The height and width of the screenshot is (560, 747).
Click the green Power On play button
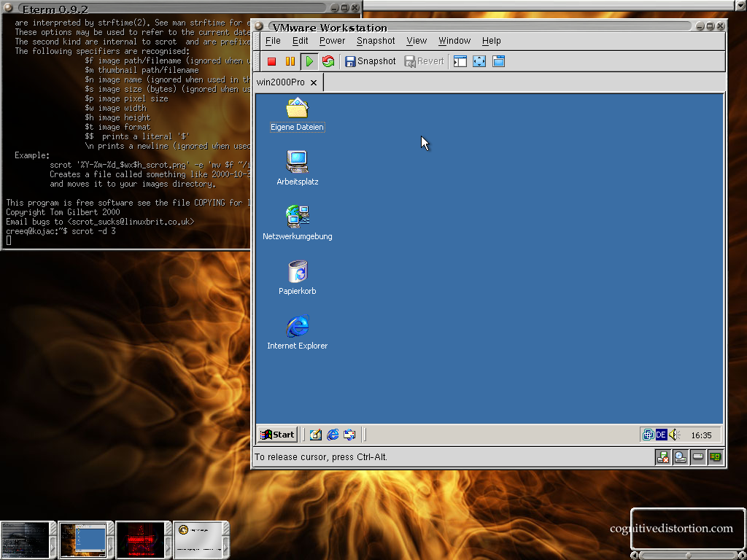[309, 61]
